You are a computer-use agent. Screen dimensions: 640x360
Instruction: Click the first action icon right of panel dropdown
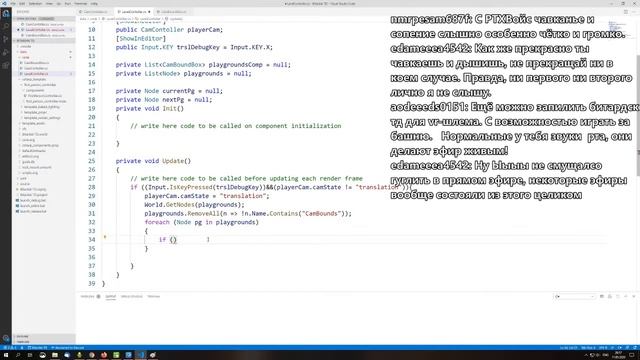(602, 296)
